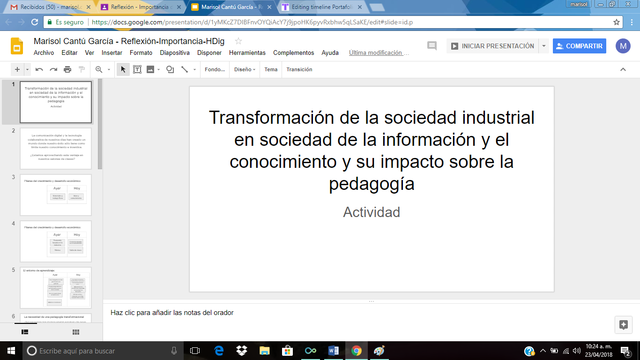Select slide 2 thumbnail
Image resolution: width=640 pixels, height=360 pixels.
56,149
